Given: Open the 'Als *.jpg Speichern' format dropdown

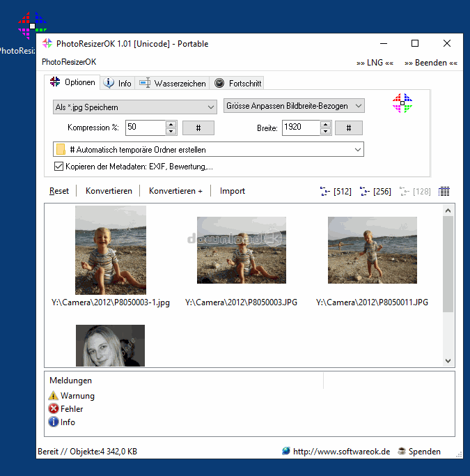Looking at the screenshot, I should point(135,107).
